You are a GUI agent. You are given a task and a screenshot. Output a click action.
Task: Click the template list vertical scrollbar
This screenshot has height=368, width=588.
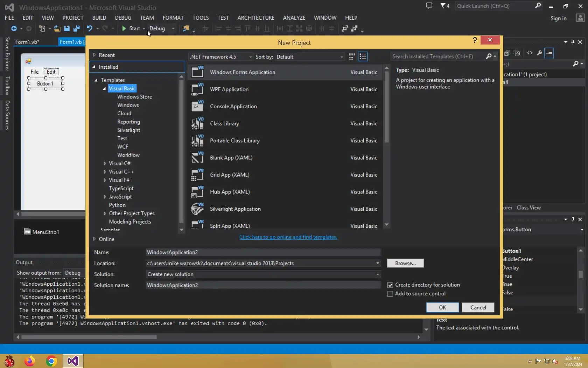(386, 107)
